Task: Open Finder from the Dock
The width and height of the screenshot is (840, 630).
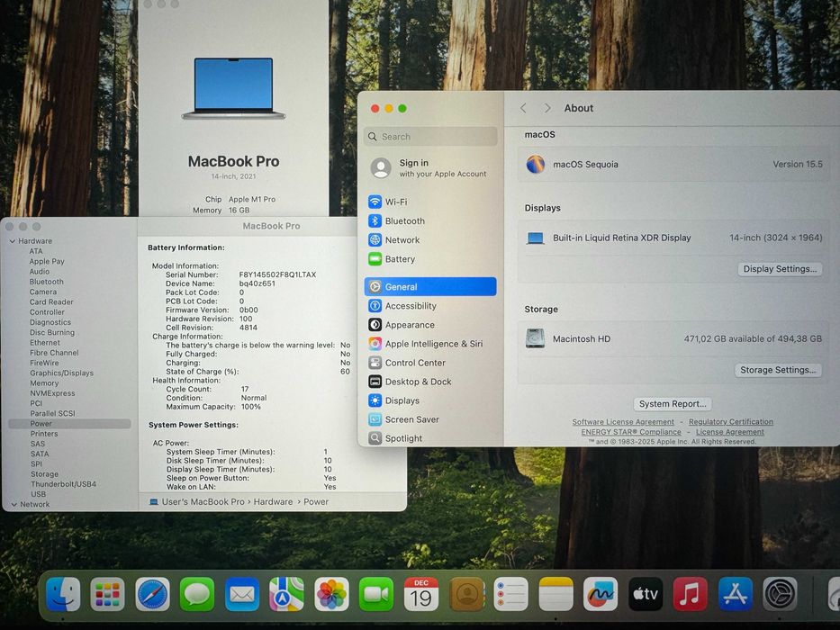Action: (x=63, y=594)
